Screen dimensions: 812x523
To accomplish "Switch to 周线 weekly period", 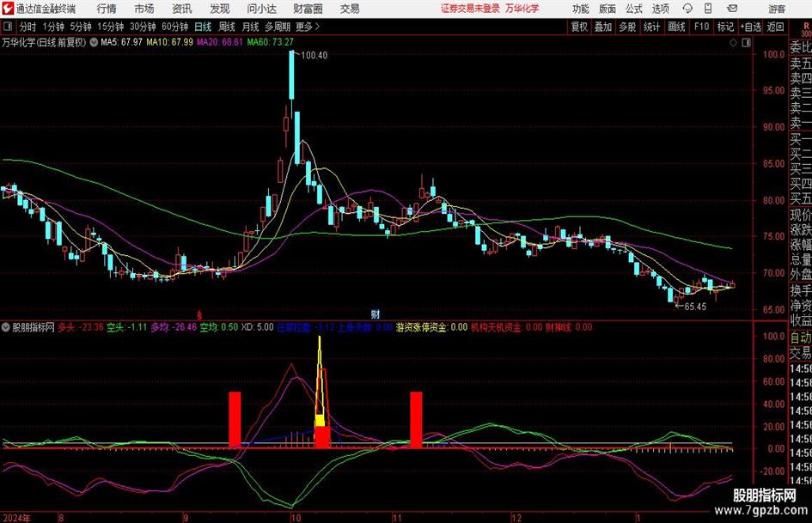I will click(227, 27).
